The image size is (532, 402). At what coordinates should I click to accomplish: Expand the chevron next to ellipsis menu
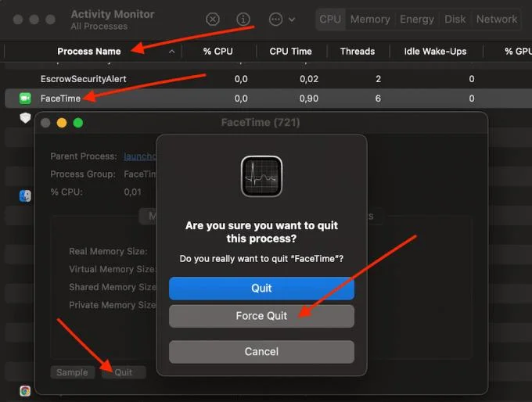tap(292, 20)
